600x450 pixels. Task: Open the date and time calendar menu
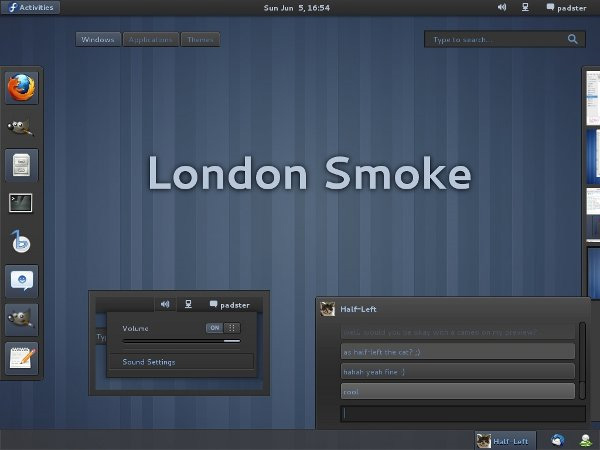[x=296, y=7]
